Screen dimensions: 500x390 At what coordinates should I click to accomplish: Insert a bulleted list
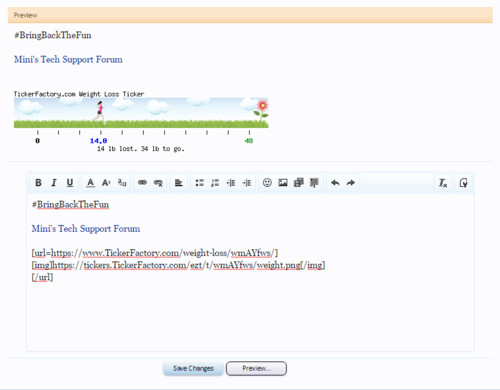(x=199, y=183)
